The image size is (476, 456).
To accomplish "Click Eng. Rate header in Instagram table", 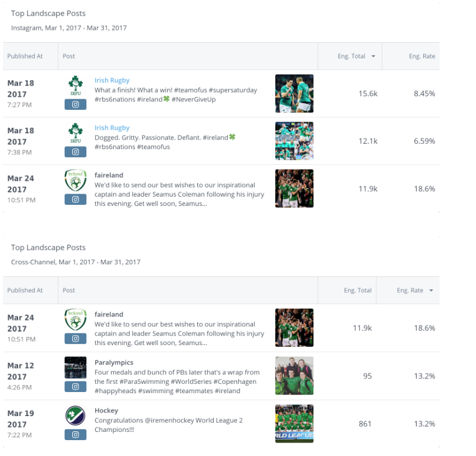I will tap(422, 56).
